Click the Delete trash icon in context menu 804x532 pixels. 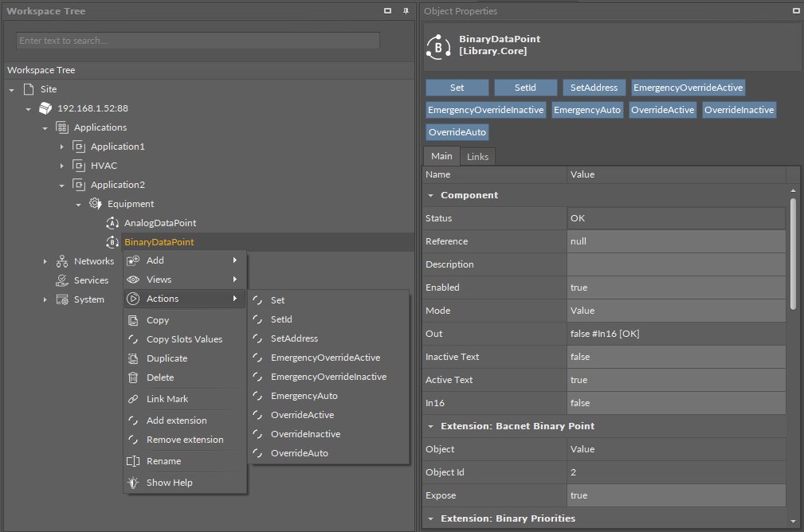[x=133, y=377]
